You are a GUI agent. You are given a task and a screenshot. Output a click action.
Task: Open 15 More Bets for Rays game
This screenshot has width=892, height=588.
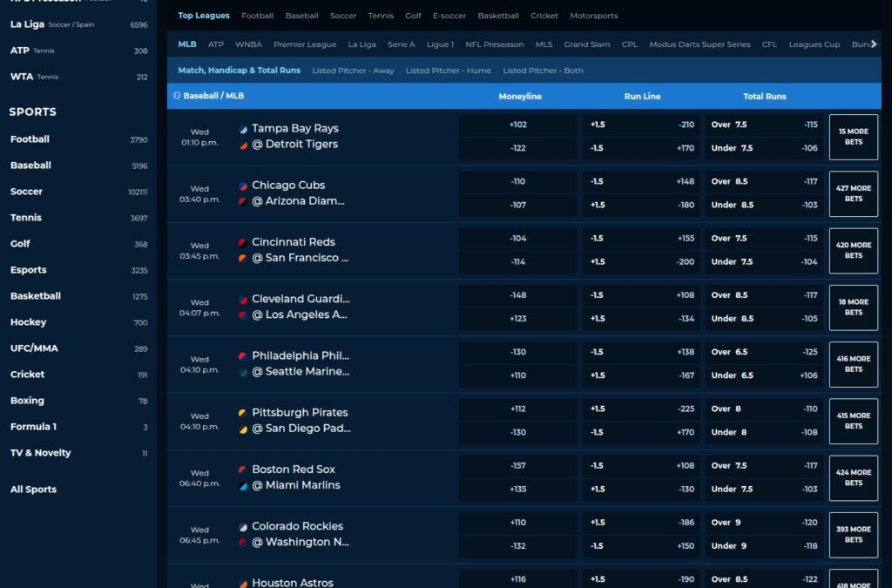point(853,137)
